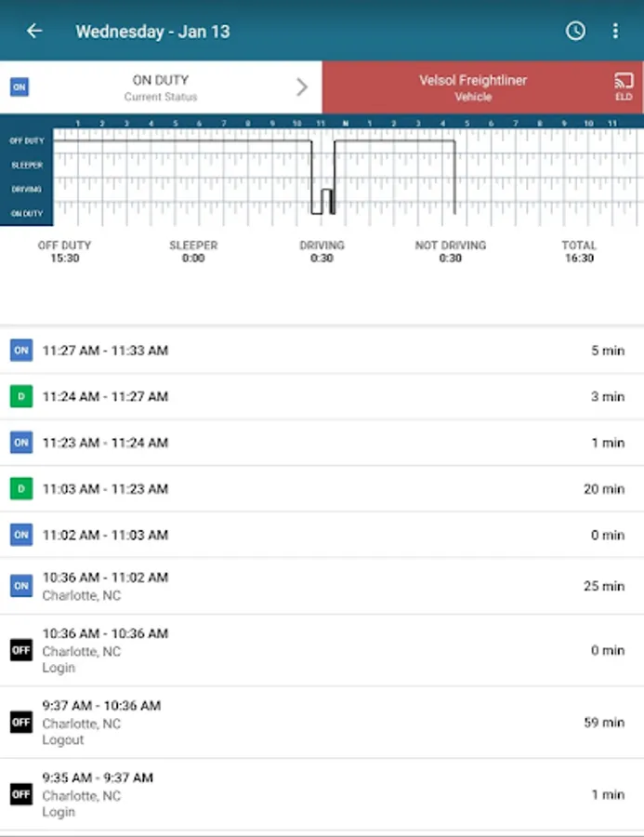Tap Charlotte, NC under 10:36 AM - 11:02 AM
The width and height of the screenshot is (644, 837).
coord(82,595)
